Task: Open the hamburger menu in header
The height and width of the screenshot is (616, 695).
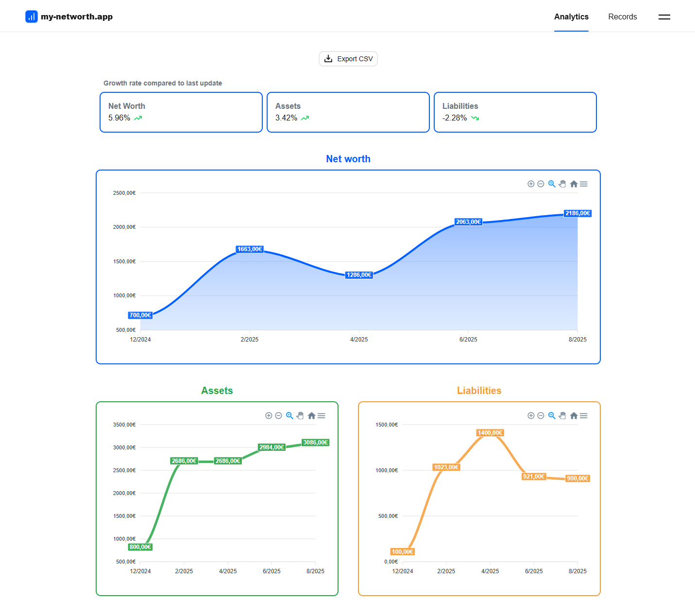Action: pos(664,17)
